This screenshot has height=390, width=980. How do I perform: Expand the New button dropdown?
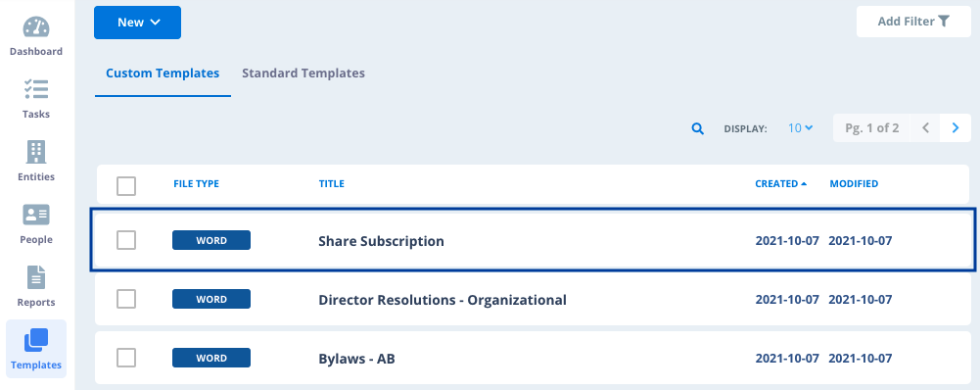(x=137, y=23)
